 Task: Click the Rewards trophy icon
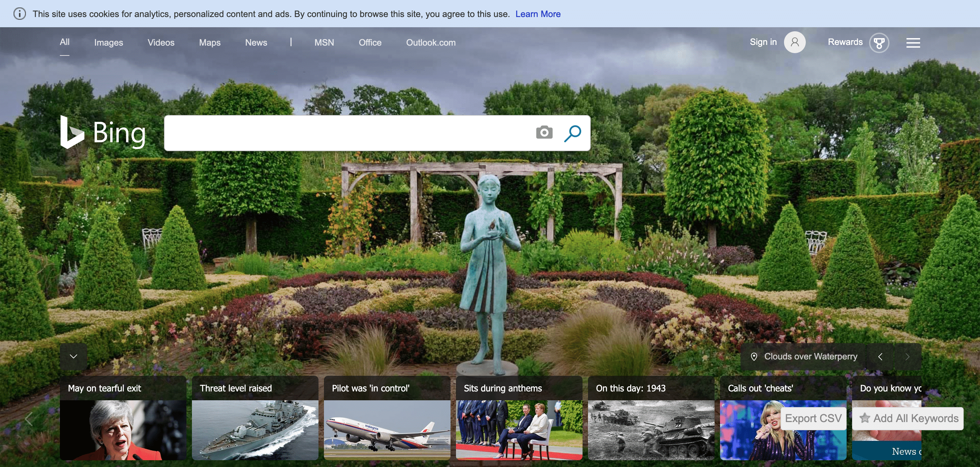pos(879,42)
